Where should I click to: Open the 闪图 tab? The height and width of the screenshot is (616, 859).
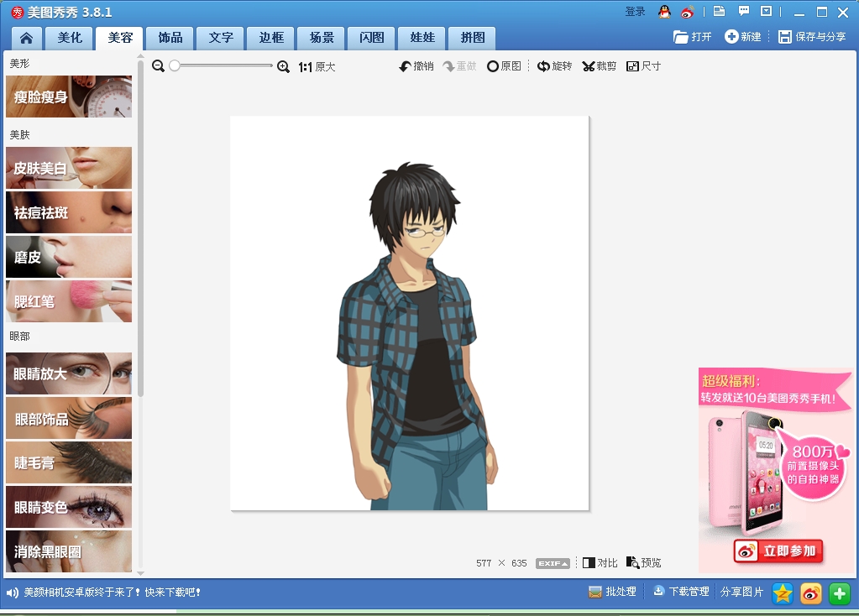[x=372, y=38]
